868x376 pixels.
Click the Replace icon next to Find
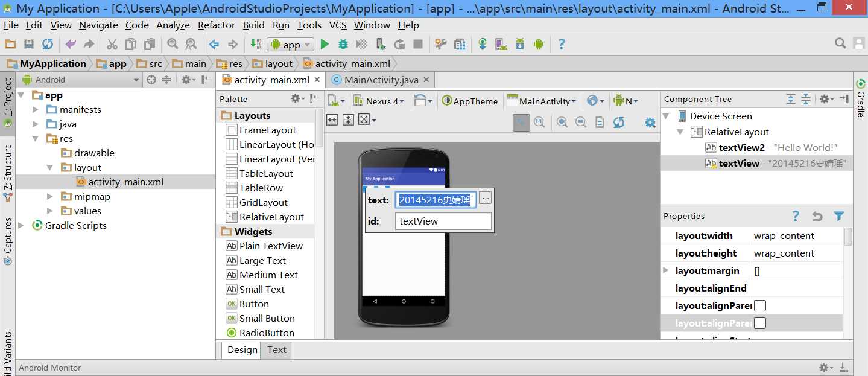191,44
